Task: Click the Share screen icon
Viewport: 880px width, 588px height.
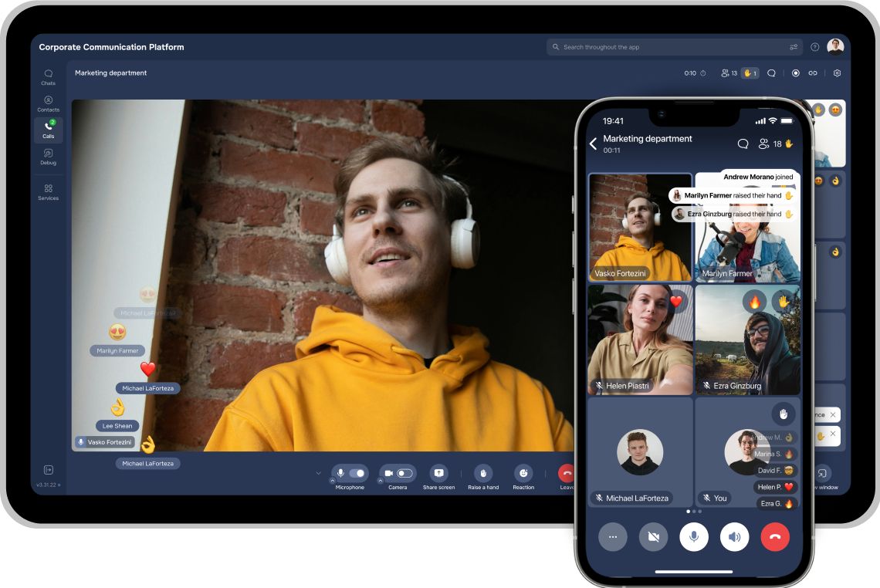Action: pyautogui.click(x=438, y=473)
